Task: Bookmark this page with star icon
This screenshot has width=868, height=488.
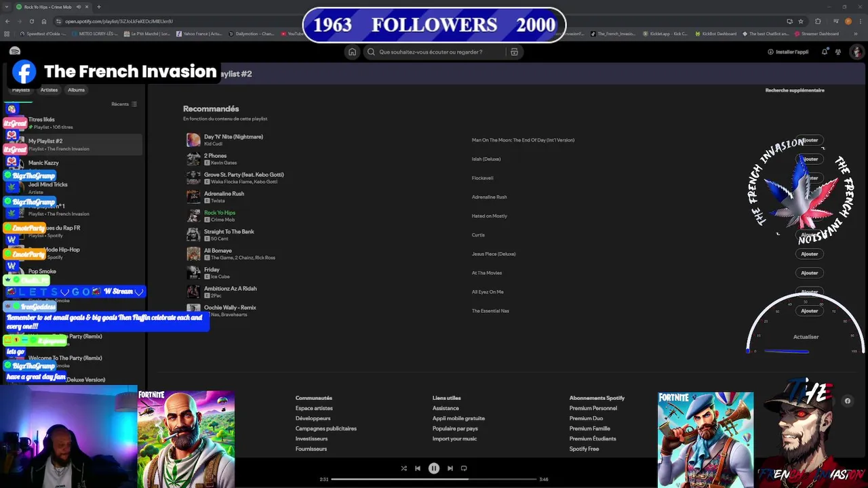Action: (x=801, y=21)
